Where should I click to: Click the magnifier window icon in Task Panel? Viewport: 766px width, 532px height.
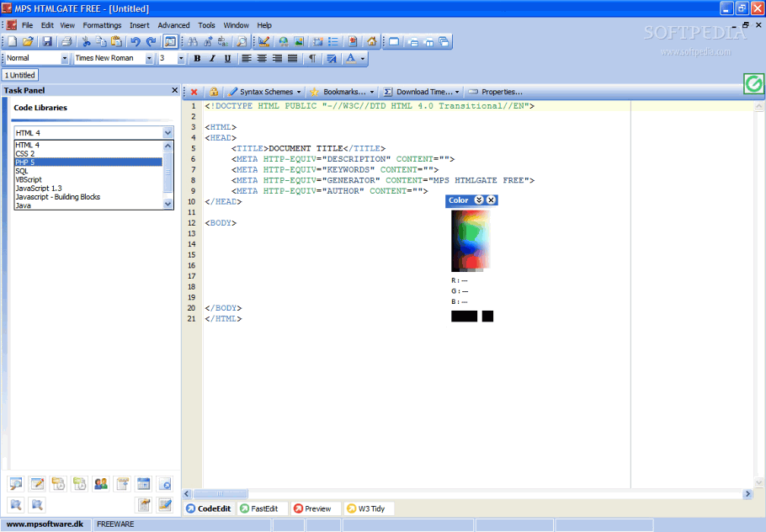pyautogui.click(x=16, y=484)
